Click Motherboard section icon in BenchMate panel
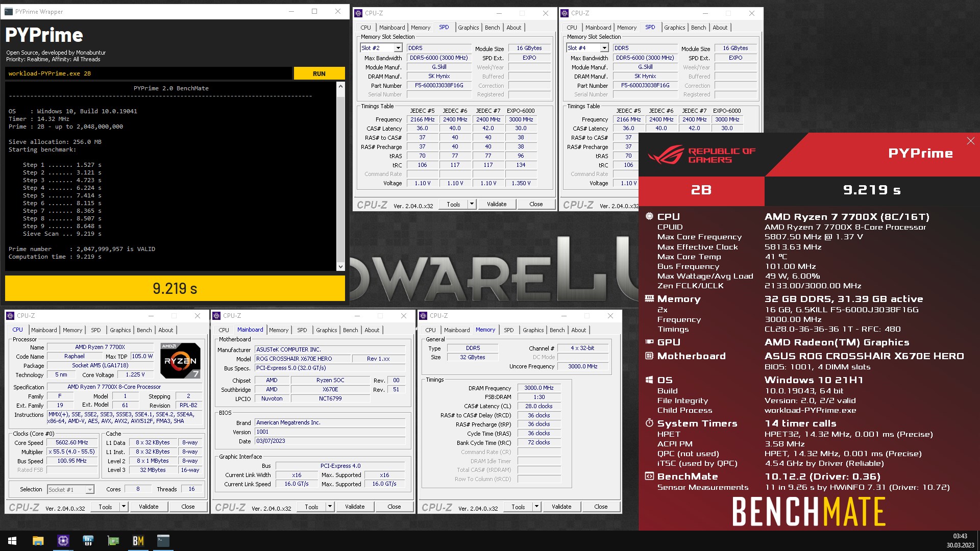The height and width of the screenshot is (551, 980). click(649, 356)
